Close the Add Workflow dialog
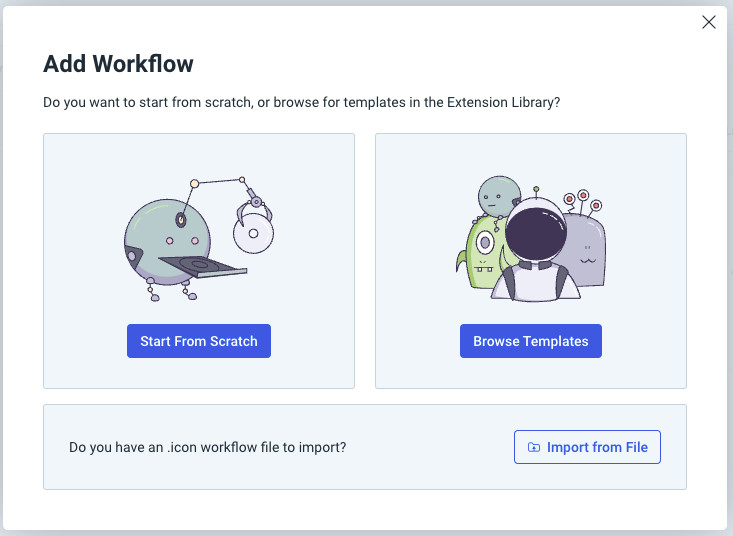 (x=709, y=22)
